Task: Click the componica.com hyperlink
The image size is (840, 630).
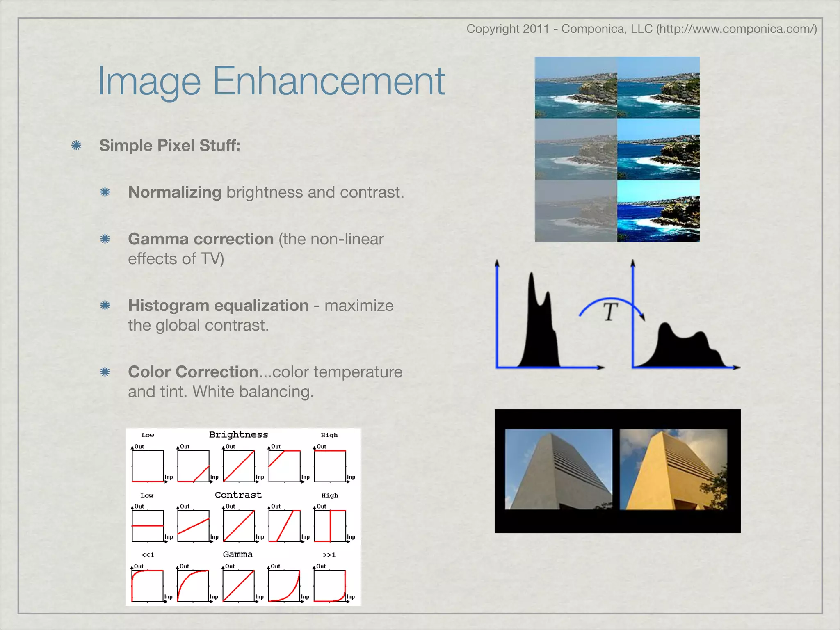Action: click(x=736, y=29)
